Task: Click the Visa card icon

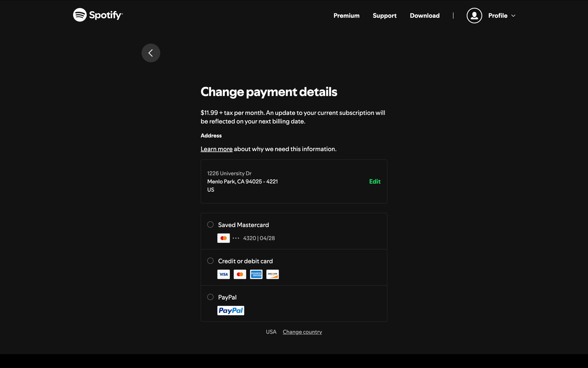Action: point(224,274)
